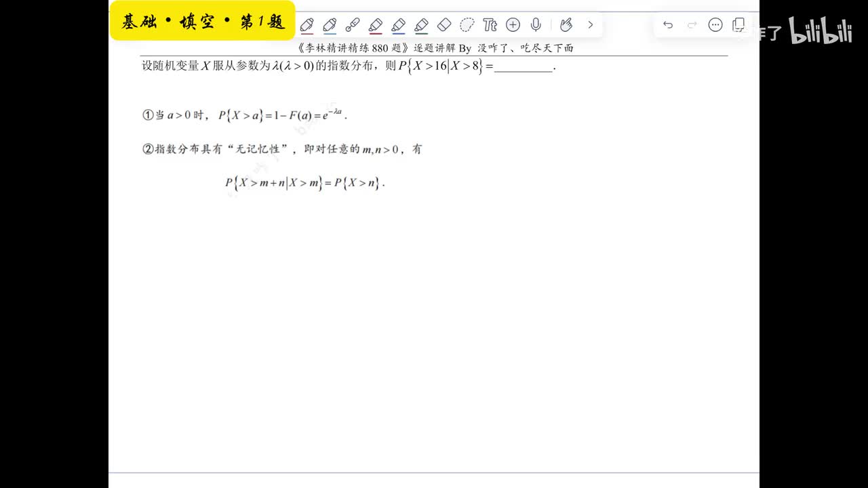The height and width of the screenshot is (488, 868).
Task: Click the yellow title banner 基础·填空·第1题
Action: coord(202,21)
